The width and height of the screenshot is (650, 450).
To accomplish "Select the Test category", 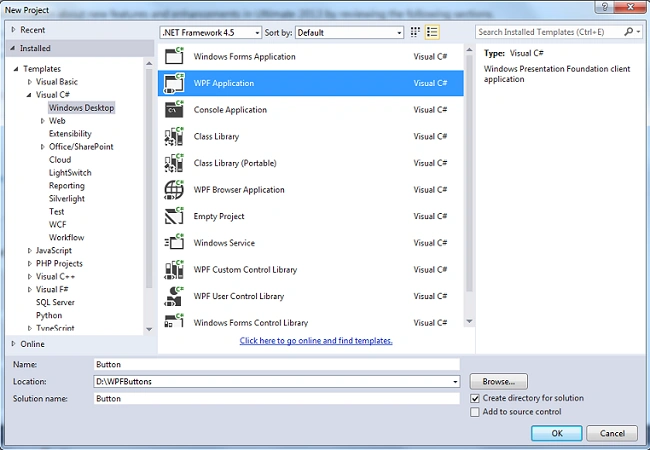I will pyautogui.click(x=57, y=211).
